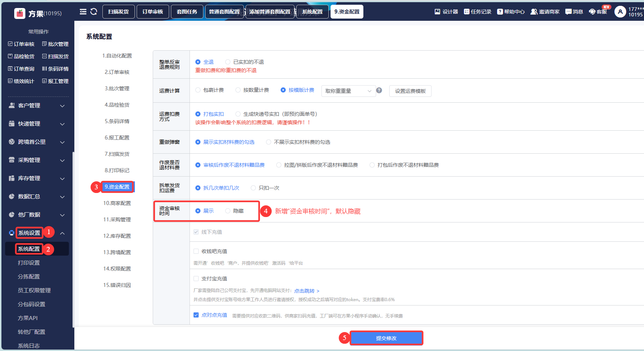Image resolution: width=644 pixels, height=351 pixels.
Task: Open the 帮助中心 question icon
Action: [500, 12]
